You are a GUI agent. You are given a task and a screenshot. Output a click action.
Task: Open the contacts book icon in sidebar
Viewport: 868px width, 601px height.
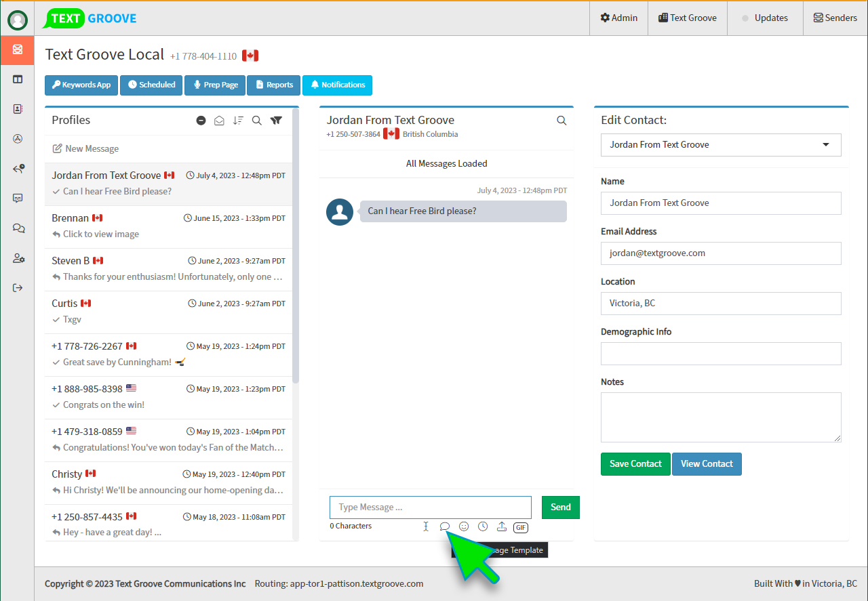tap(18, 109)
